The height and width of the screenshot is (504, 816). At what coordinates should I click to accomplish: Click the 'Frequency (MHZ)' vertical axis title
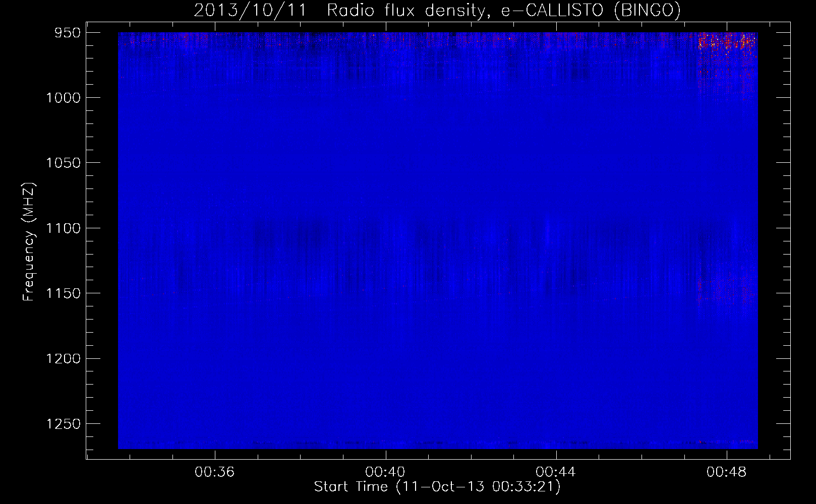[29, 241]
